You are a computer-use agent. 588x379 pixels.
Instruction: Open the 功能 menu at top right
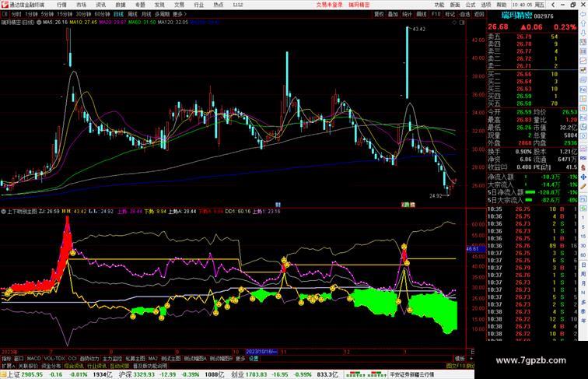[439, 5]
